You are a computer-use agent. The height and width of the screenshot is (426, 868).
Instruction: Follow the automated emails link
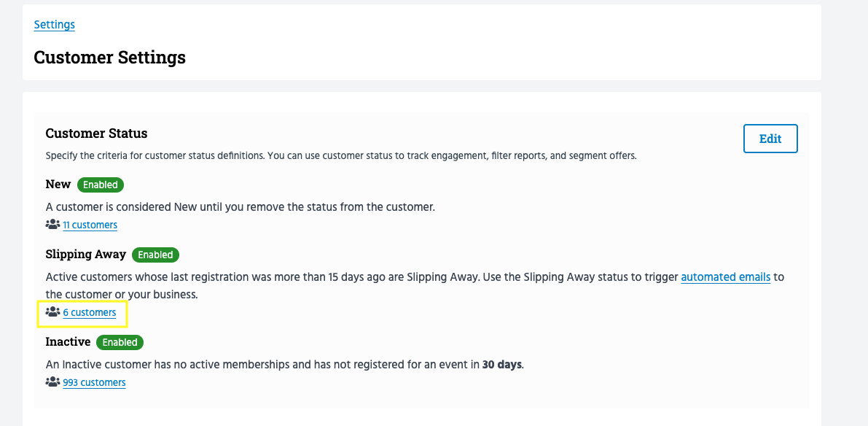pos(725,277)
